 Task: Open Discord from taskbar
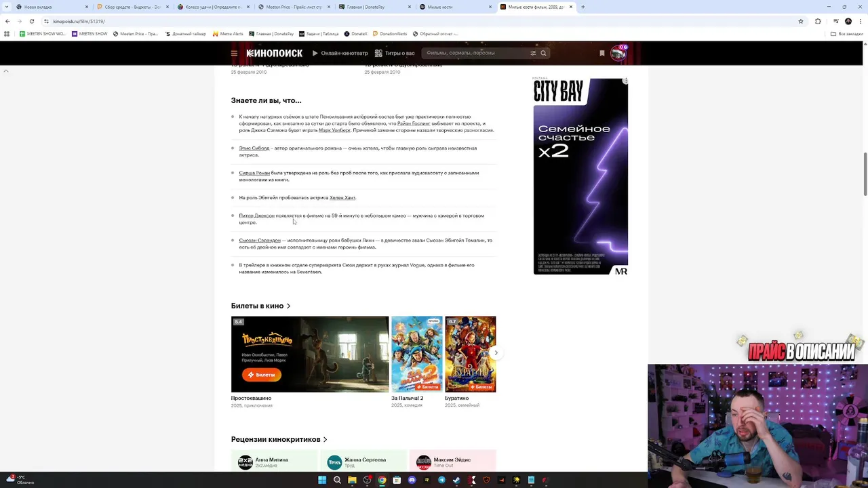coord(412,480)
